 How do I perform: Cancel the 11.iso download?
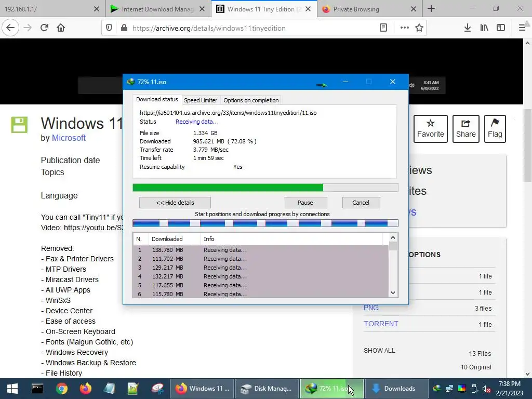[x=361, y=203]
